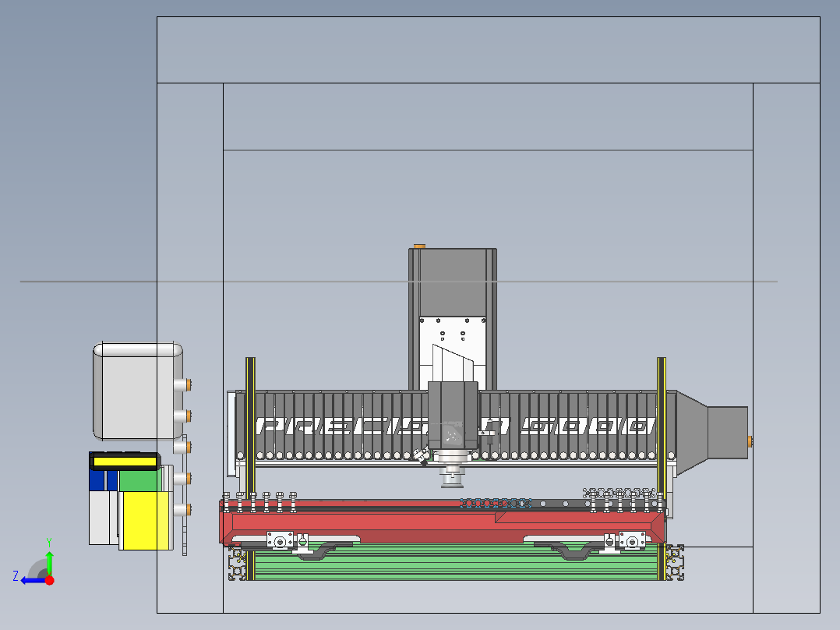Select the right aluminum extrusion profile at the base
840x630 pixels.
coord(675,563)
